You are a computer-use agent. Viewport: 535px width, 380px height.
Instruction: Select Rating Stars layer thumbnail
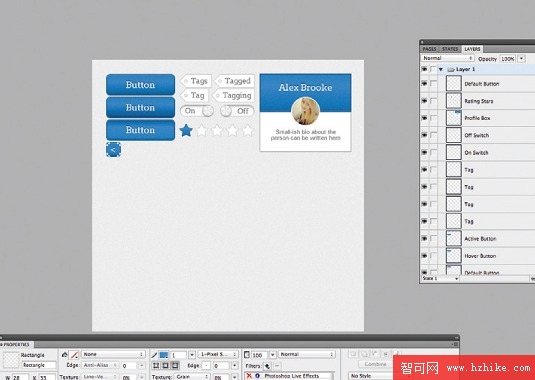pos(454,101)
